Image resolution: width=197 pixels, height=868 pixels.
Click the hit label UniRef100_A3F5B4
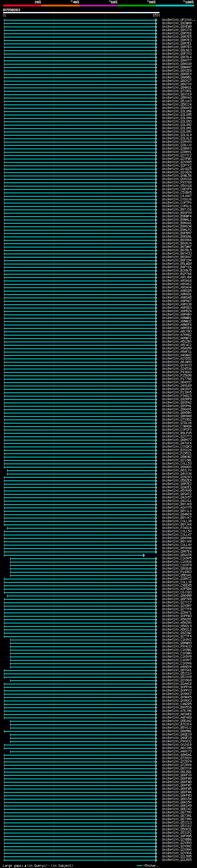(x=177, y=589)
